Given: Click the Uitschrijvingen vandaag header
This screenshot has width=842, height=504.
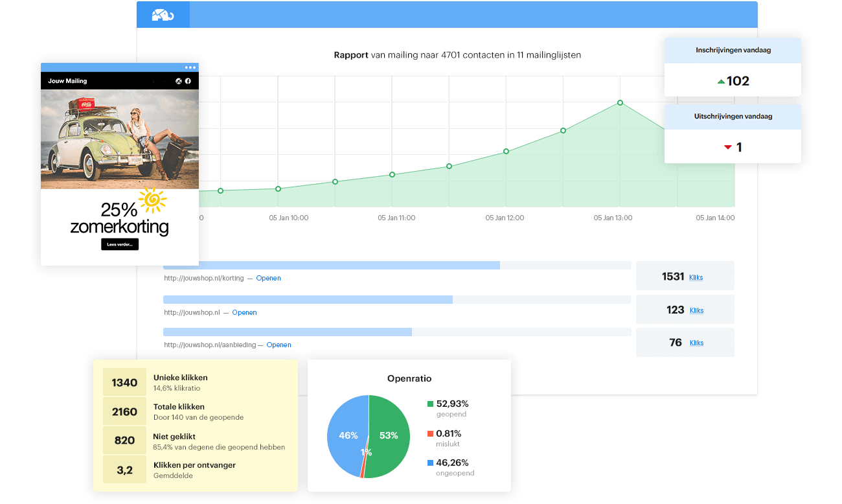Looking at the screenshot, I should coord(733,117).
